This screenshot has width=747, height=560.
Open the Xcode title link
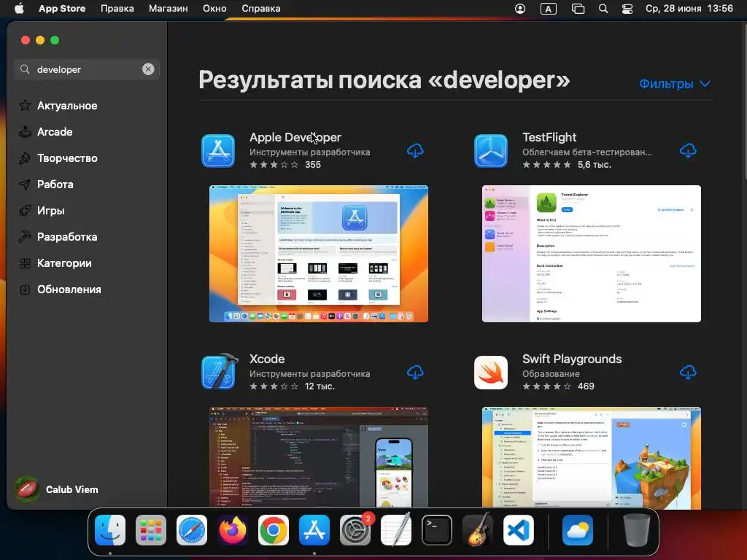tap(267, 359)
